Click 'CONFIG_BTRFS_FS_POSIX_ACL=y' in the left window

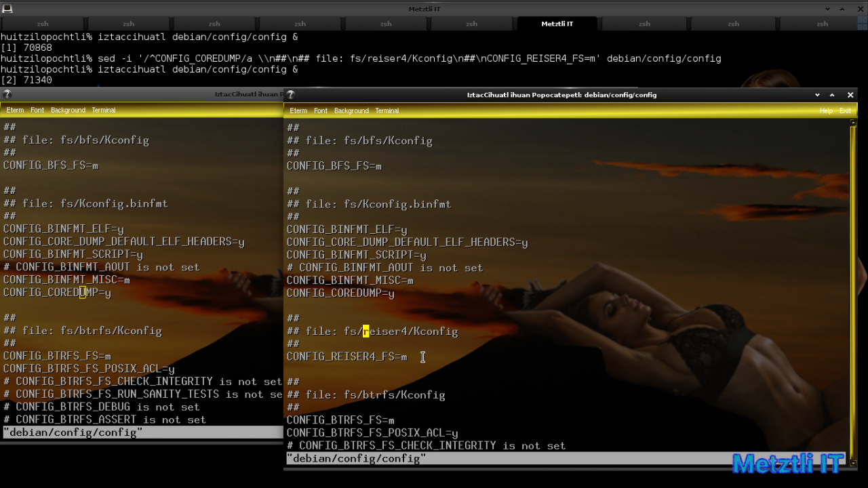pyautogui.click(x=89, y=369)
